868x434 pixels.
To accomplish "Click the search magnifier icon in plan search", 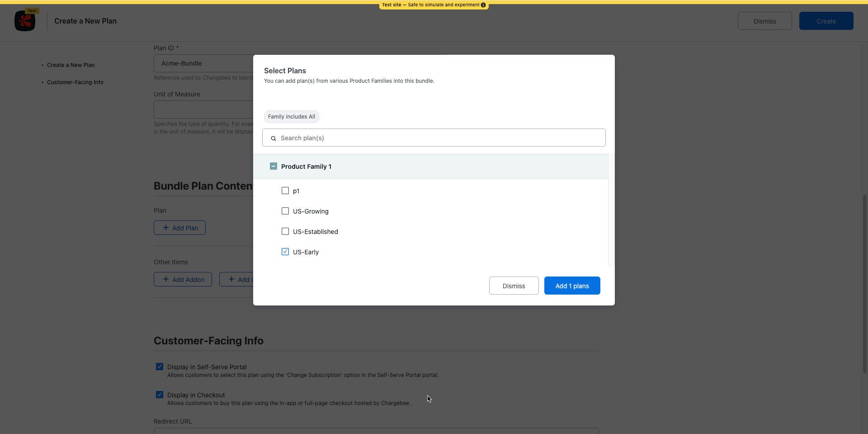I will click(274, 138).
